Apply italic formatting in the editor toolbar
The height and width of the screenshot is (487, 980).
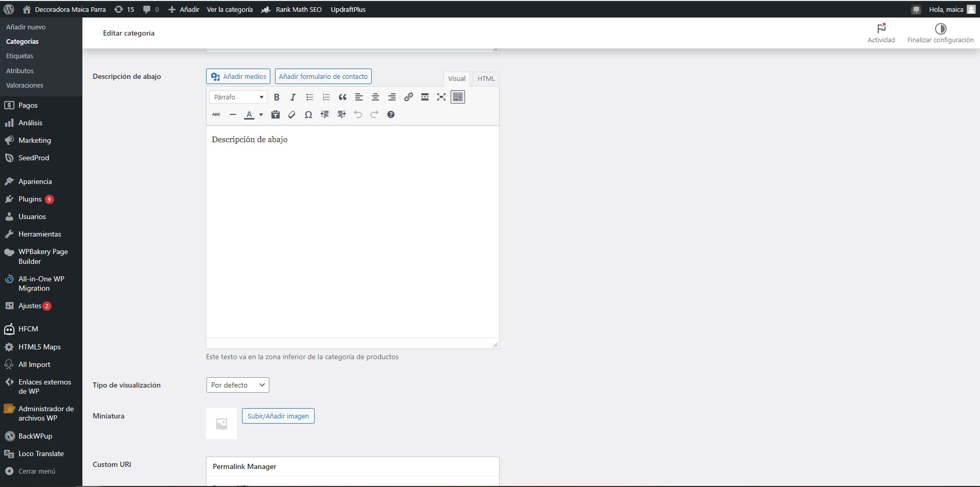point(293,97)
